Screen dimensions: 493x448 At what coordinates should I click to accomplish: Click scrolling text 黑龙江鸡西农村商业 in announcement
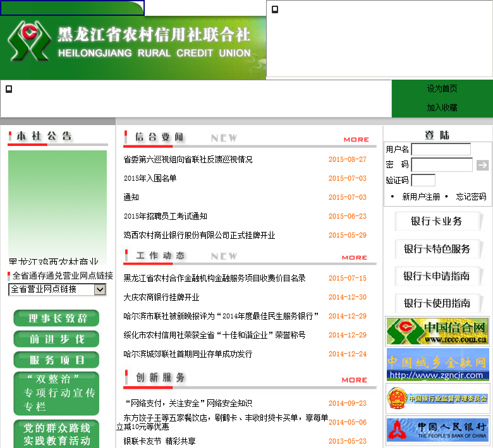tap(54, 261)
